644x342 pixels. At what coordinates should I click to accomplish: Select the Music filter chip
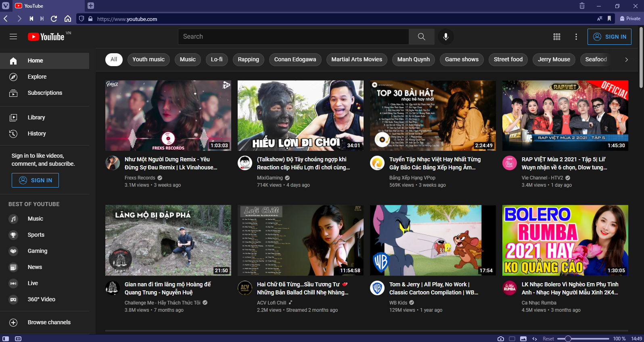click(188, 59)
